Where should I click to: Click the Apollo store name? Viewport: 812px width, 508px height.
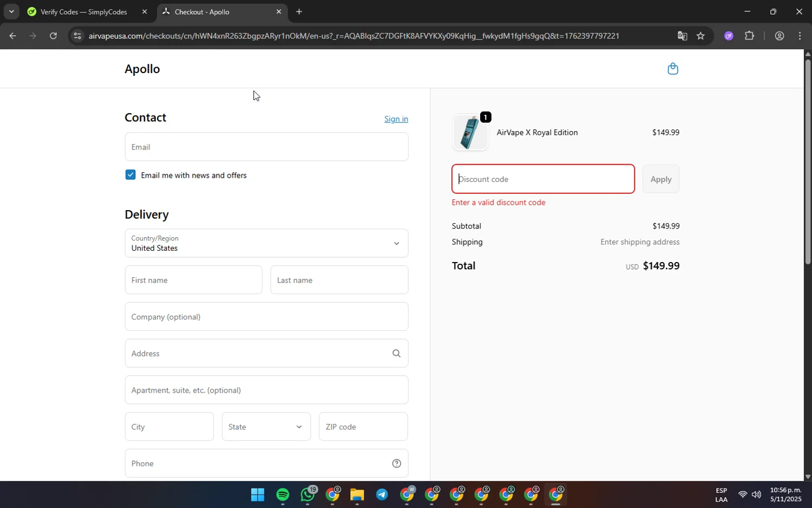[142, 69]
